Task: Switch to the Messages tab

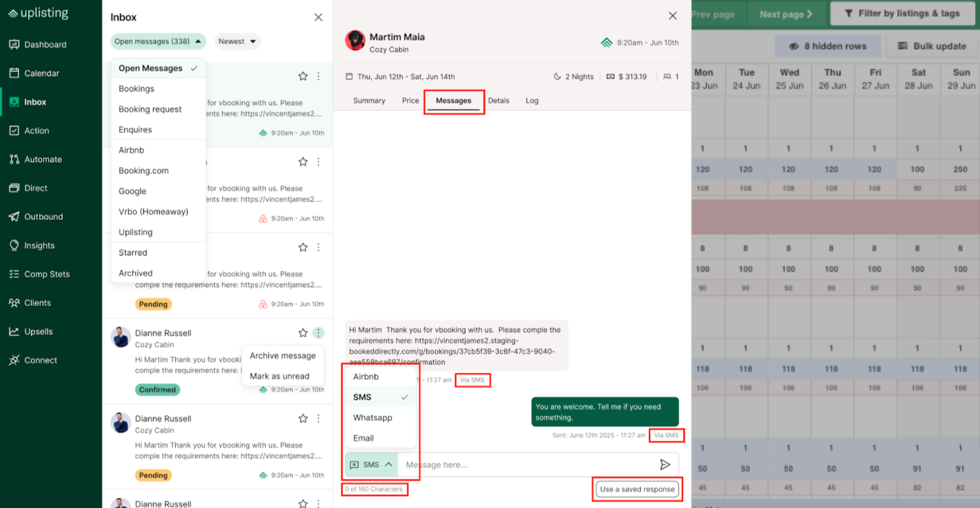Action: coord(453,101)
